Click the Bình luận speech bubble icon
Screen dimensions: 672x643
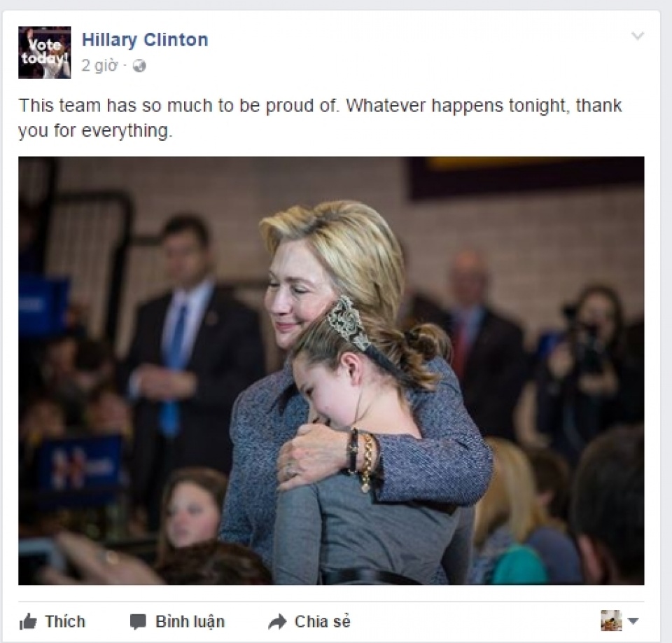coord(138,621)
